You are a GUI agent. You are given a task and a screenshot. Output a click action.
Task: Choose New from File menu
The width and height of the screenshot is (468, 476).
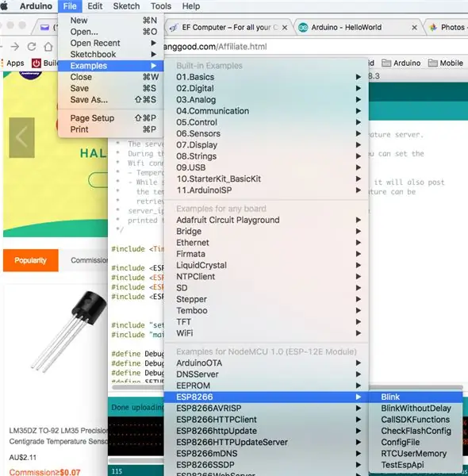click(111, 21)
